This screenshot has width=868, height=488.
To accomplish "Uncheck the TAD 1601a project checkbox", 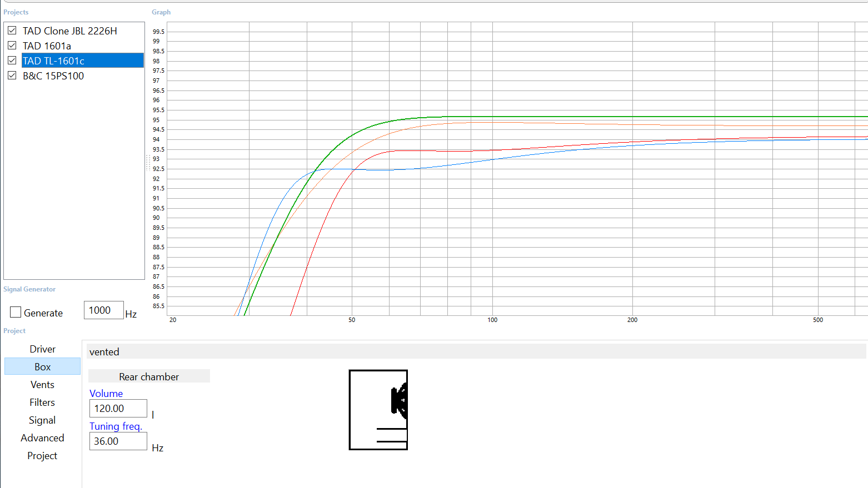I will tap(12, 46).
